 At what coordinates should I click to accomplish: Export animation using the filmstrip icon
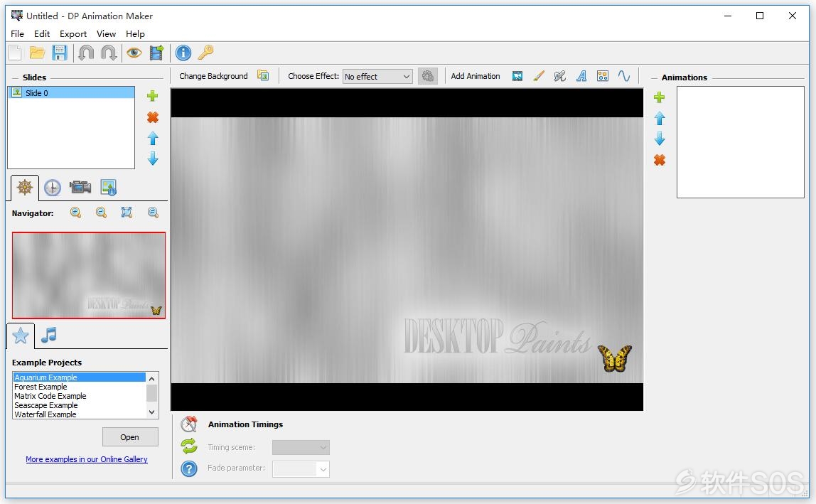pyautogui.click(x=156, y=53)
